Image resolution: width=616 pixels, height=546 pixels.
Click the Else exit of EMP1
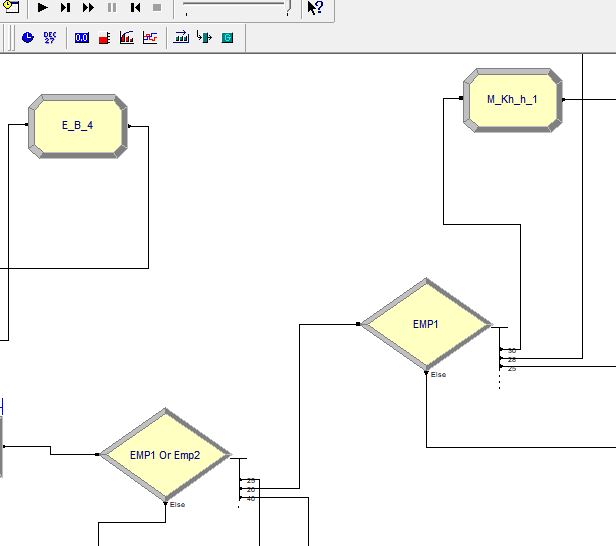pos(426,373)
